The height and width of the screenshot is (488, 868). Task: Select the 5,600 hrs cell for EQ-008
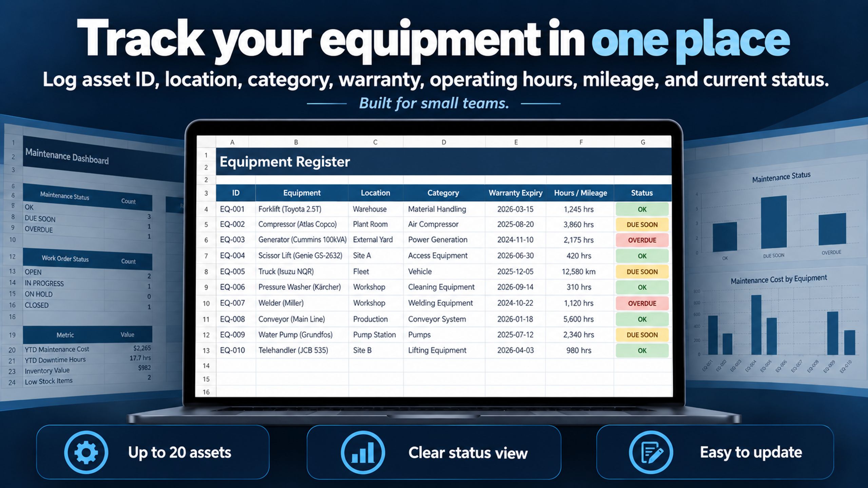coord(580,319)
